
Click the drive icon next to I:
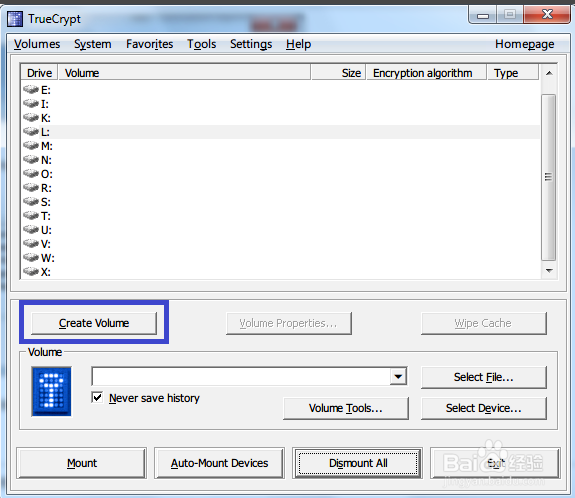click(x=31, y=103)
